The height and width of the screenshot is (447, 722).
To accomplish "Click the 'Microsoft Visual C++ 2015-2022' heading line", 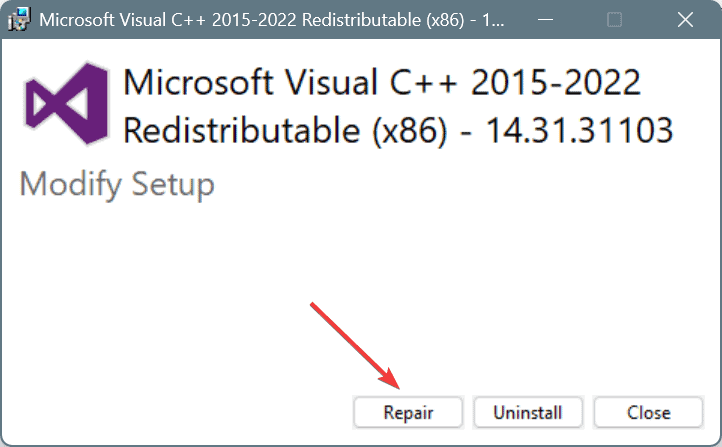I will tap(382, 82).
